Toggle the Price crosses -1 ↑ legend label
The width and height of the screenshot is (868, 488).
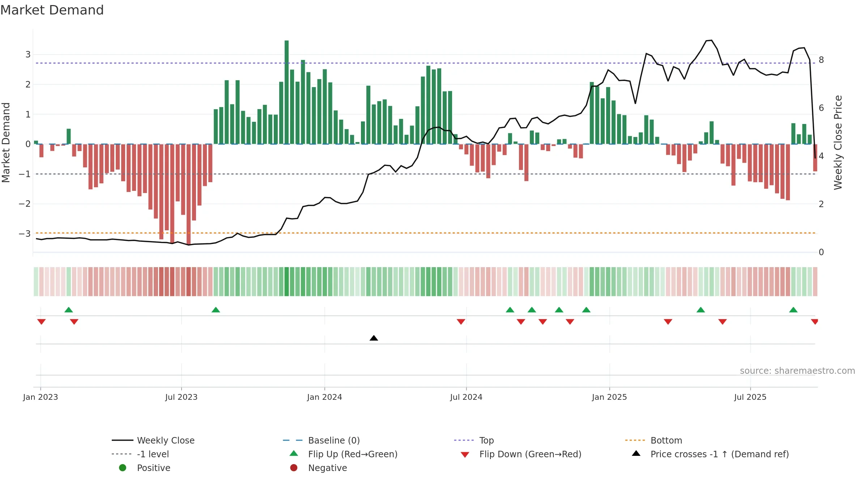point(720,454)
